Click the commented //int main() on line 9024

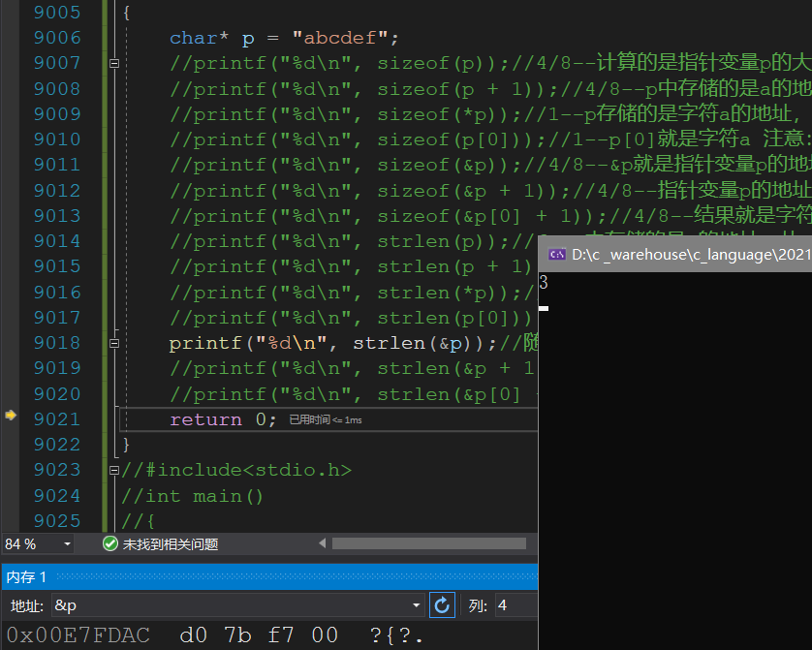click(192, 496)
